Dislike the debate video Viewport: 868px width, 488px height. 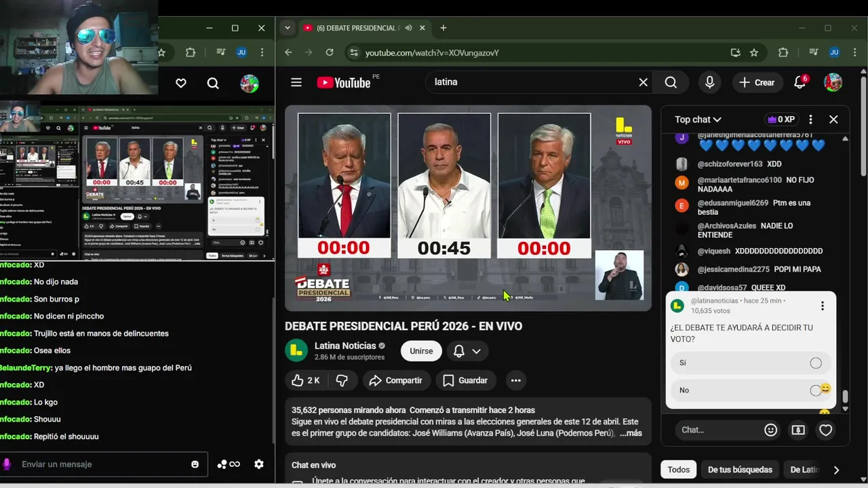click(x=342, y=380)
